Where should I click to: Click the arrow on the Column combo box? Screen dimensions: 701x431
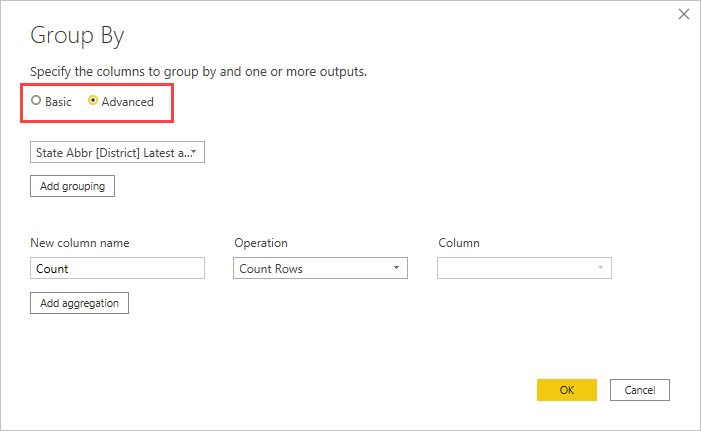[x=600, y=268]
